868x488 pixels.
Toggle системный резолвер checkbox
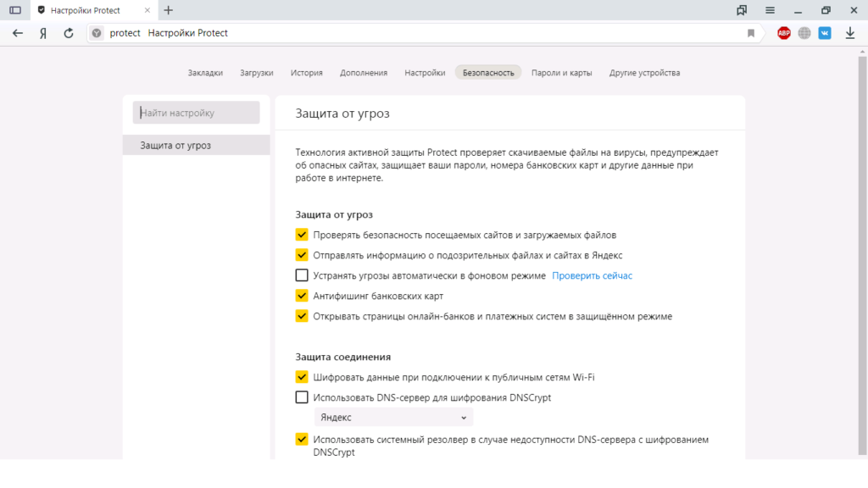[302, 440]
